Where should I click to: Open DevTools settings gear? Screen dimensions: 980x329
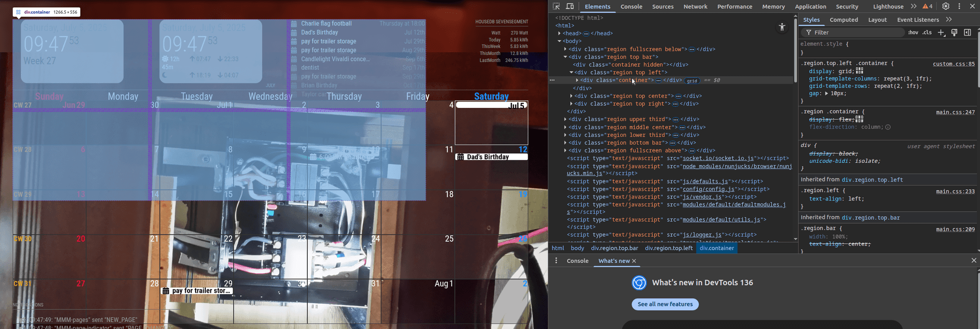[946, 6]
